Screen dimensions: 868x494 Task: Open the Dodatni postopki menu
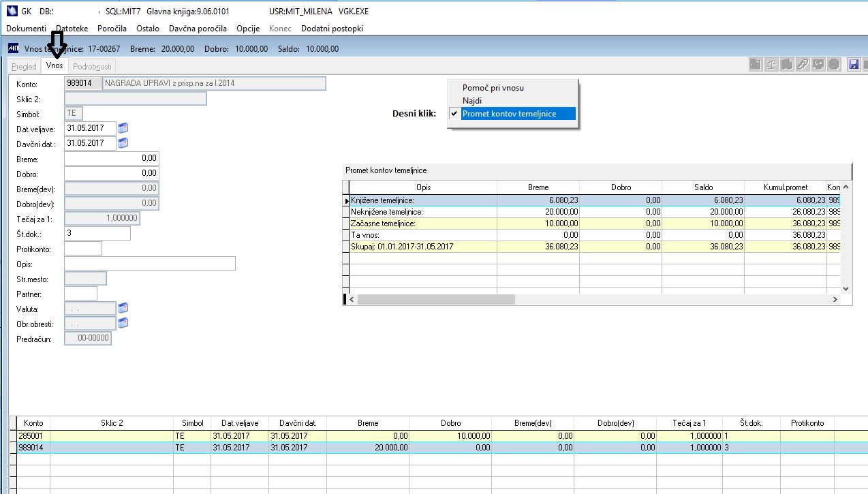pos(332,29)
